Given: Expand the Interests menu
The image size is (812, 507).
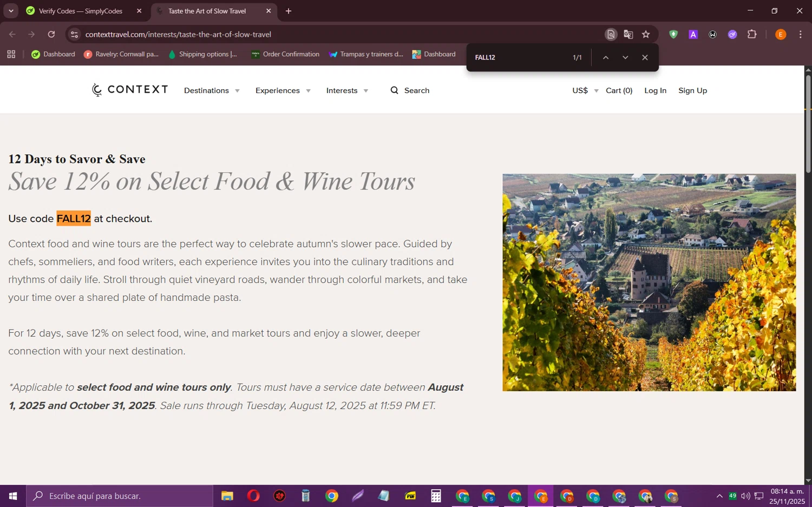Looking at the screenshot, I should [x=347, y=90].
